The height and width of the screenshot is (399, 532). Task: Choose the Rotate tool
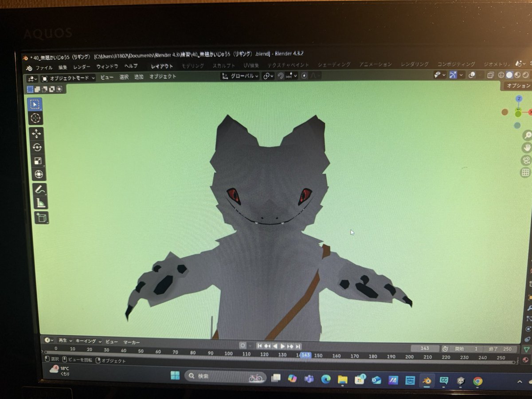pos(37,147)
